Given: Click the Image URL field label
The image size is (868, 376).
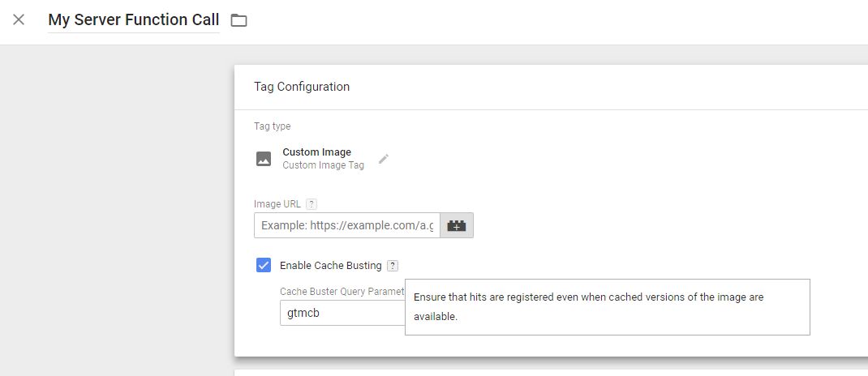Looking at the screenshot, I should coord(277,204).
